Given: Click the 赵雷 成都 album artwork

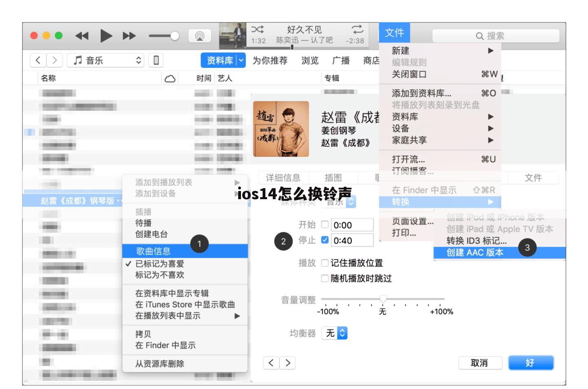Looking at the screenshot, I should coord(281,129).
